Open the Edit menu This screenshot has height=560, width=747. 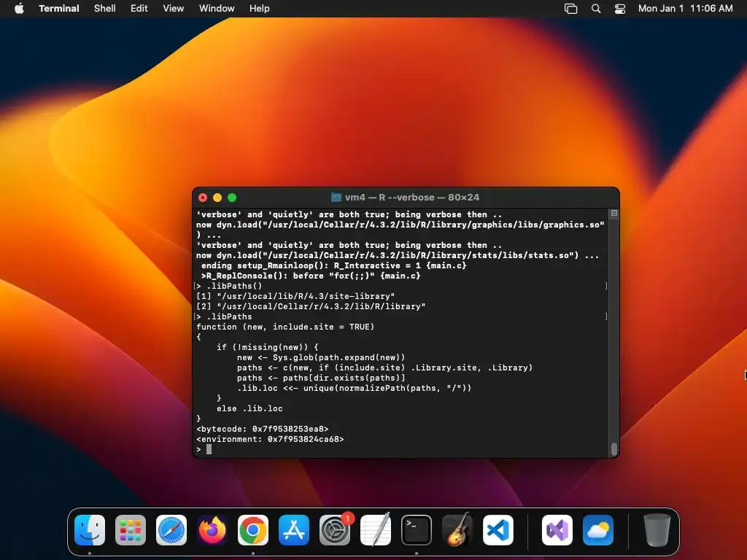click(x=139, y=9)
